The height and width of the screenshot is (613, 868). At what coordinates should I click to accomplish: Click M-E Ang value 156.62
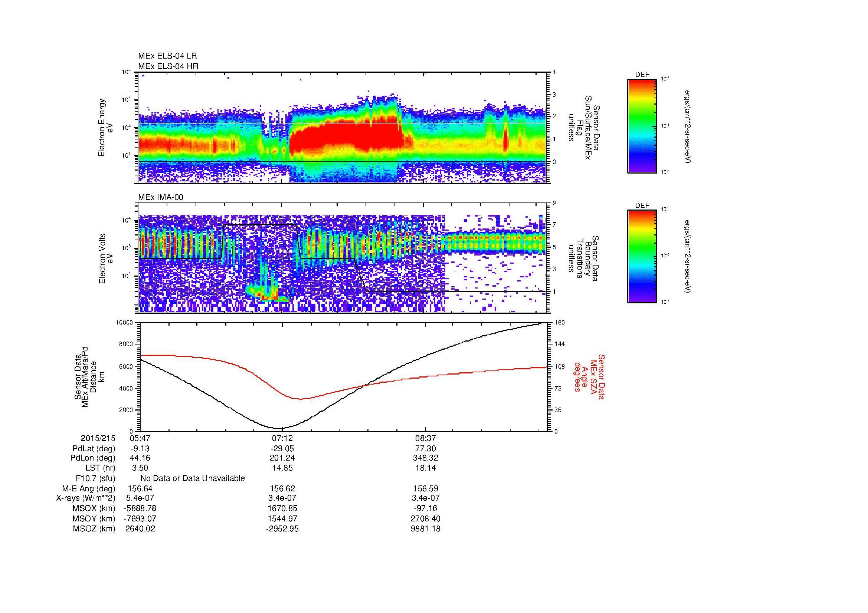(x=282, y=488)
